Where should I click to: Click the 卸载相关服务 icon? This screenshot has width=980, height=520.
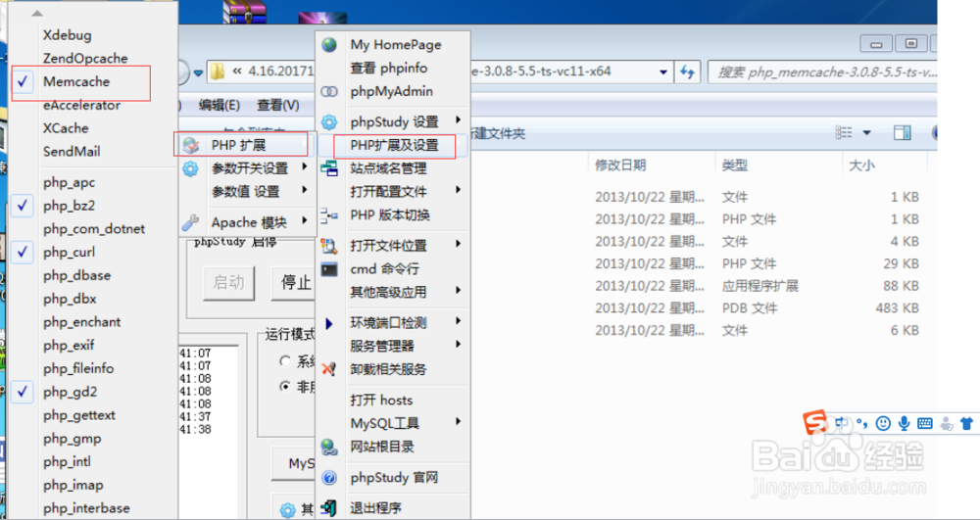[x=329, y=369]
